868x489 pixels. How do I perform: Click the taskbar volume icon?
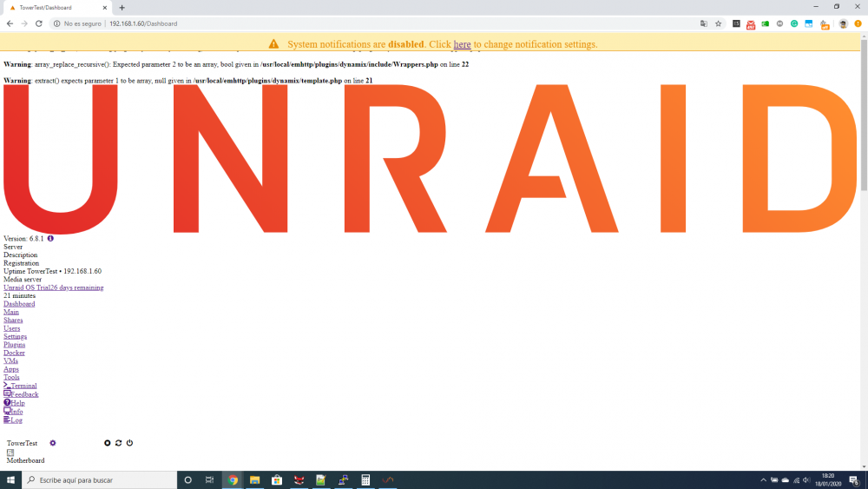(806, 480)
